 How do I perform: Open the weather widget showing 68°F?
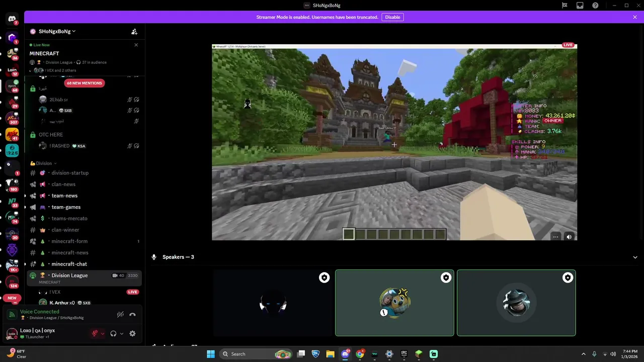coord(16,354)
